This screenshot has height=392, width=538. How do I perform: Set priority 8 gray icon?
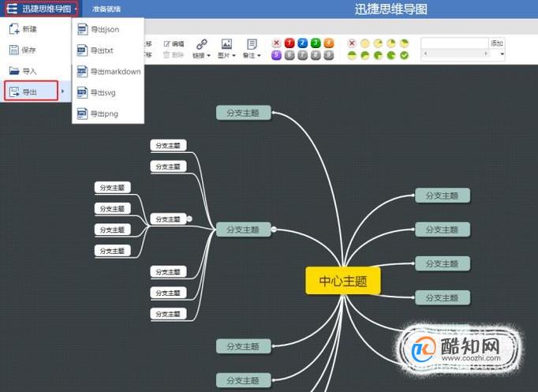[316, 55]
